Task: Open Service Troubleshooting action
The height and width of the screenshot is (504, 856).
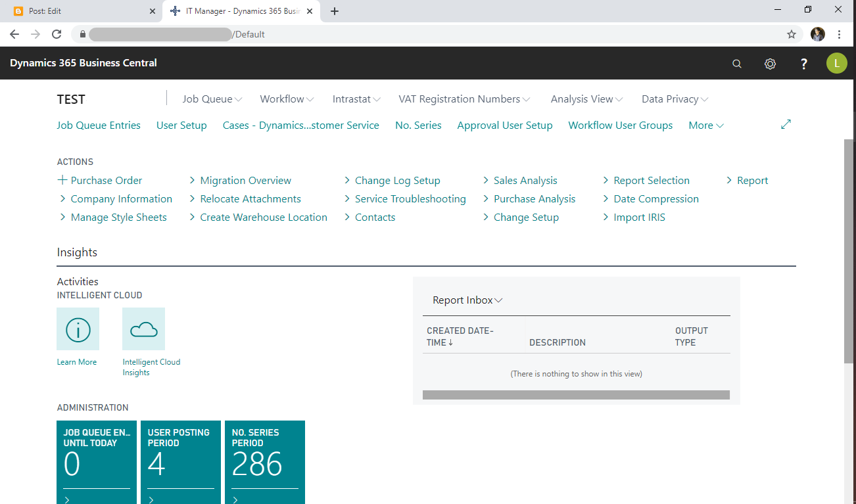Action: click(x=405, y=199)
